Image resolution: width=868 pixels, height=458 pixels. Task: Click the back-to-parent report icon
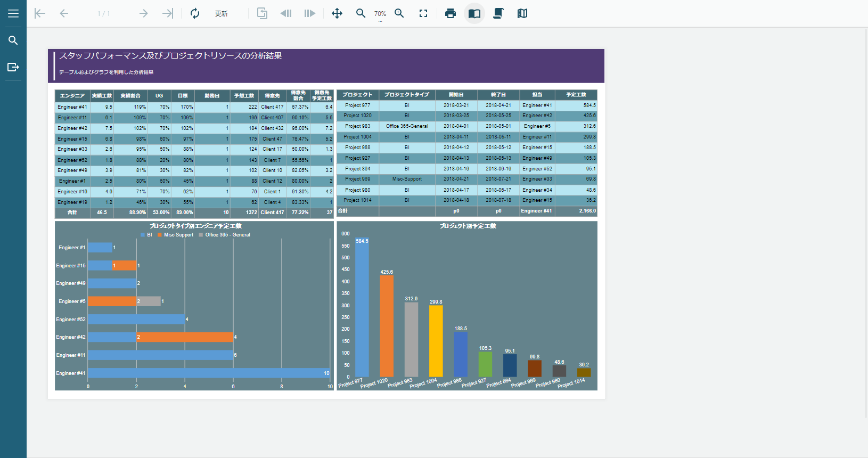[262, 13]
